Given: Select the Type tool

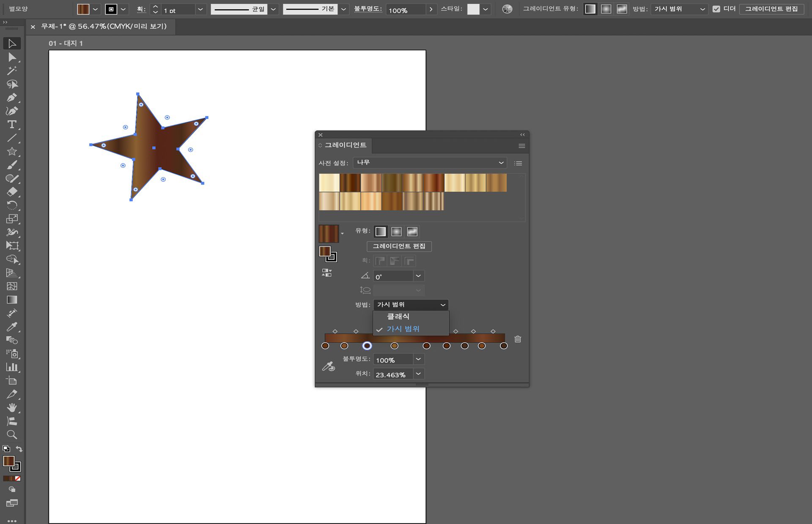Looking at the screenshot, I should pos(12,125).
